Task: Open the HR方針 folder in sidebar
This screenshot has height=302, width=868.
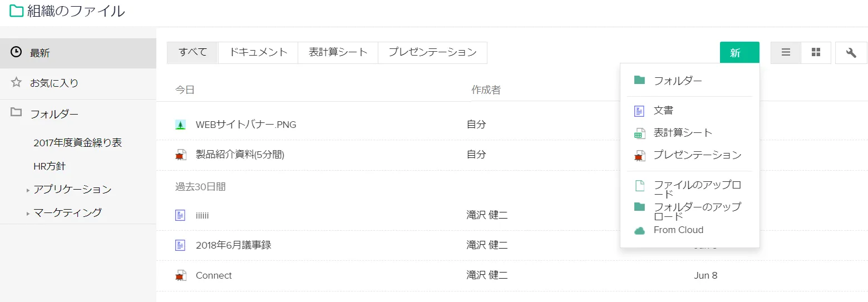Action: (x=50, y=166)
